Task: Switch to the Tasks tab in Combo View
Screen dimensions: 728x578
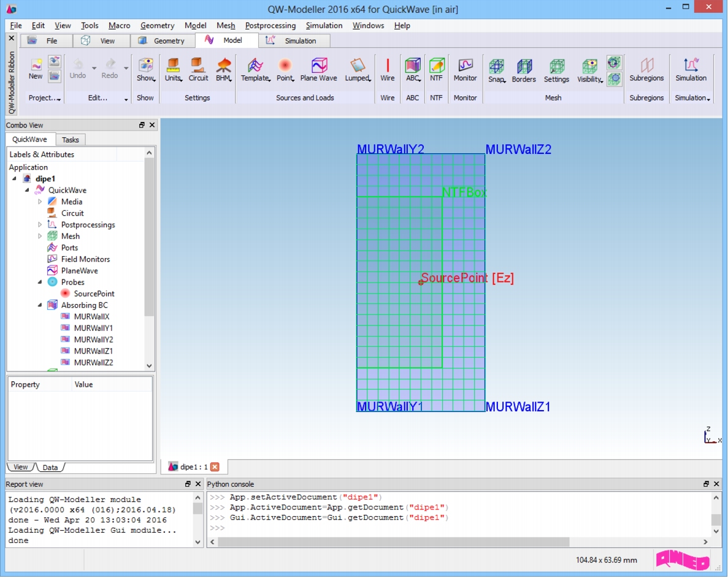Action: point(70,140)
